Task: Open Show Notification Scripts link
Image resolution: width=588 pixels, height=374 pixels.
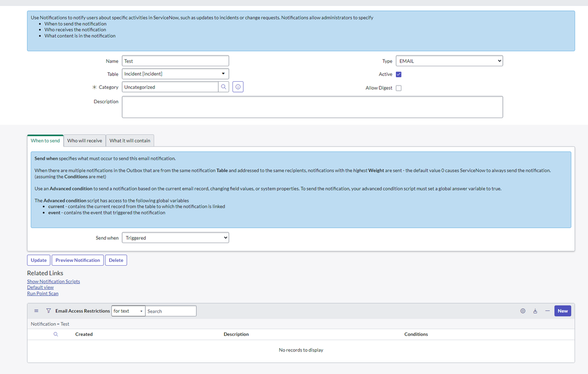Action: [53, 281]
